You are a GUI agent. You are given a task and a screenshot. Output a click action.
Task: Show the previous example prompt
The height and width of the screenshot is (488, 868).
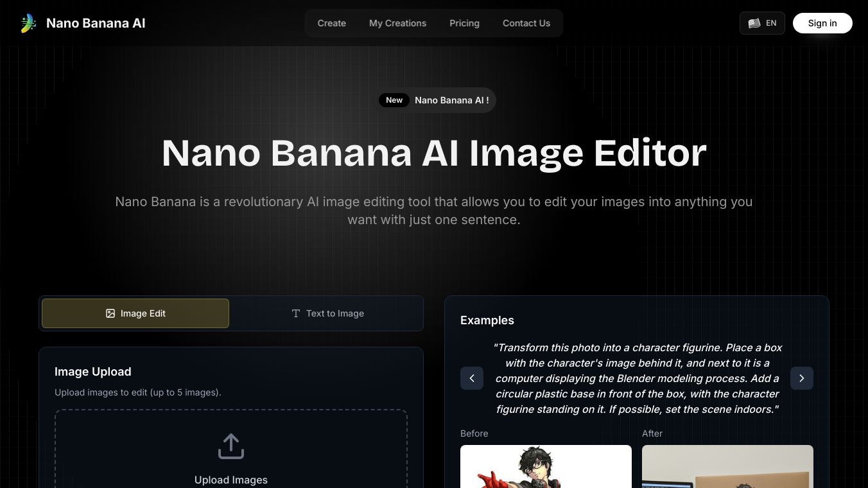(x=472, y=378)
